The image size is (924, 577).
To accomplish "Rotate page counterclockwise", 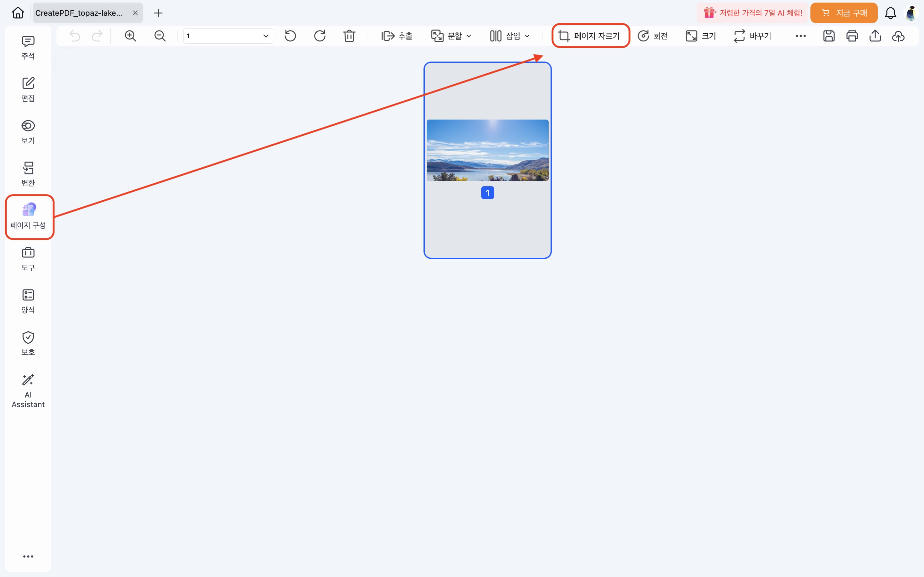I will (x=290, y=36).
